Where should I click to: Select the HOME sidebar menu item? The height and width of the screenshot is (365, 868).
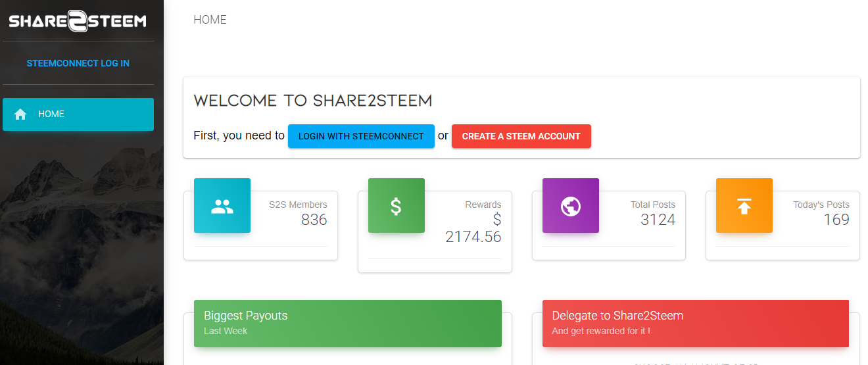(78, 114)
